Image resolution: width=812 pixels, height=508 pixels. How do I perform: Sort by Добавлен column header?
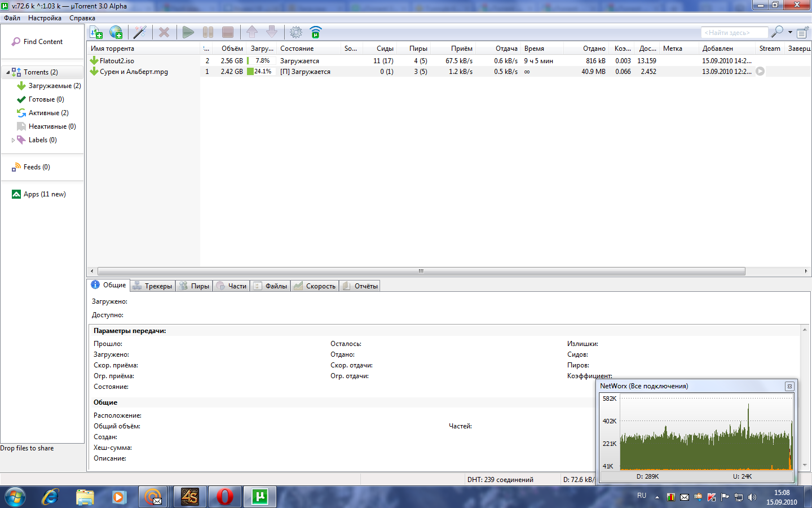click(x=727, y=49)
